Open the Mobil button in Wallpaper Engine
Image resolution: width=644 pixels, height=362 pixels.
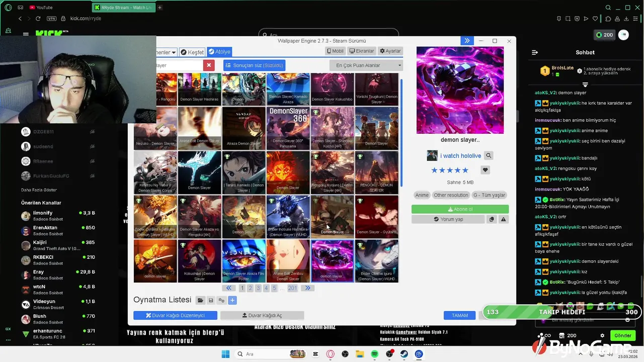(335, 51)
